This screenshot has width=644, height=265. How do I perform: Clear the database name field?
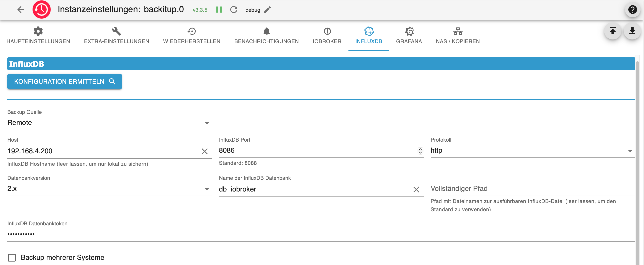click(416, 190)
